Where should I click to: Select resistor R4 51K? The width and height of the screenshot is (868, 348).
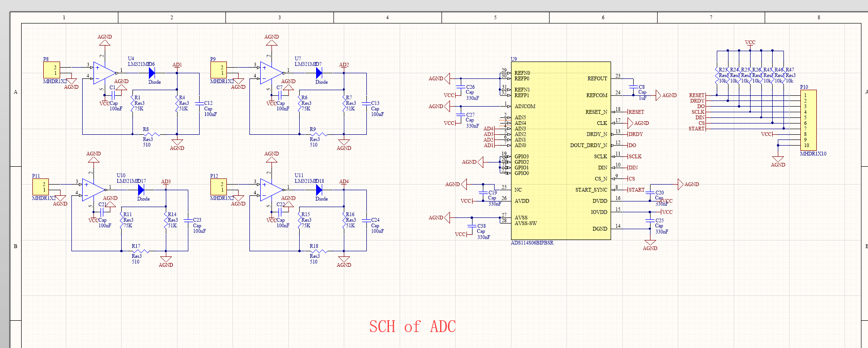pos(177,103)
